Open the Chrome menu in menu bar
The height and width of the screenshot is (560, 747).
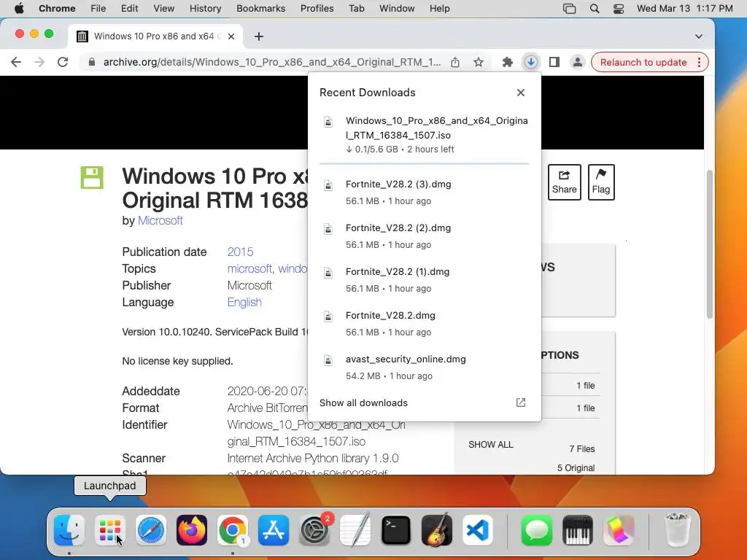[57, 9]
